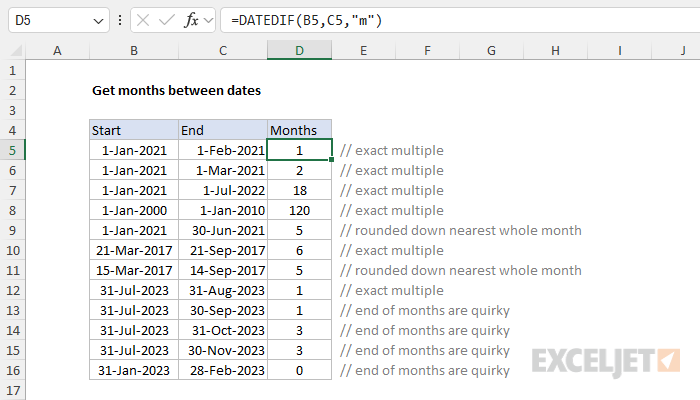Click the Enter checkmark formula bar icon
Image resolution: width=700 pixels, height=400 pixels.
click(x=167, y=21)
